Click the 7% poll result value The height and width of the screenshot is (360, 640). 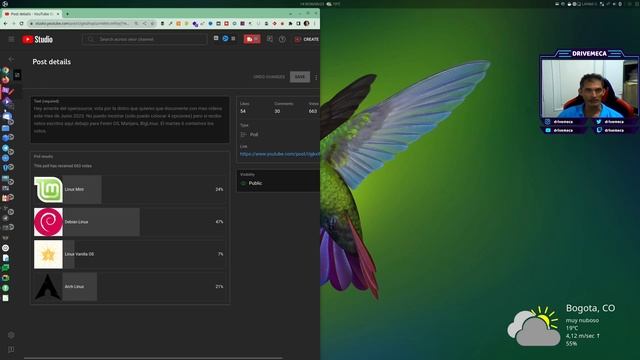pyautogui.click(x=220, y=254)
